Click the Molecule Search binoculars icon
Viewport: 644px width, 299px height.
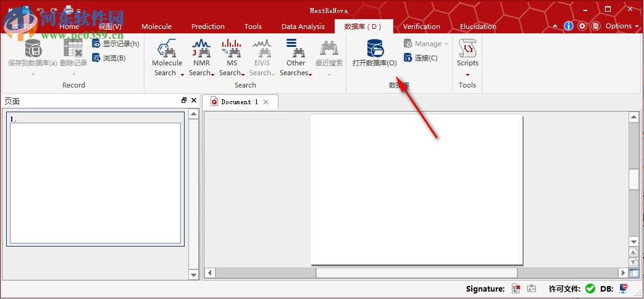166,49
